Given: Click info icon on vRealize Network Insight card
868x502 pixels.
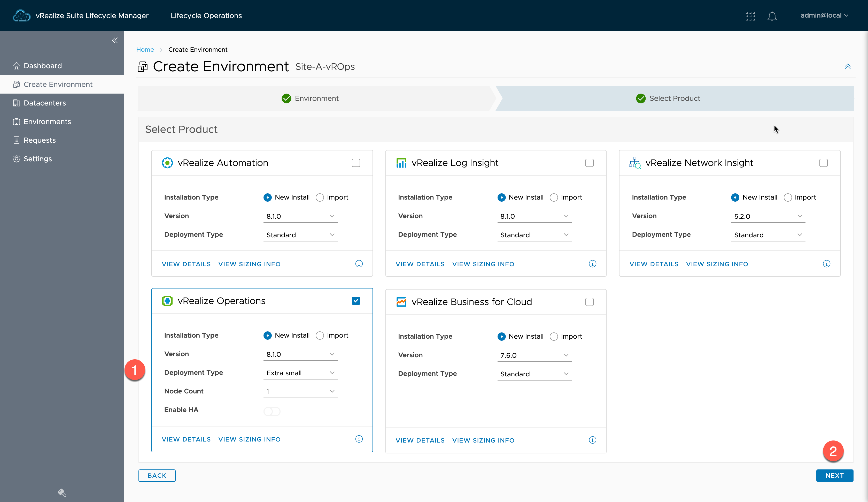Looking at the screenshot, I should tap(826, 264).
